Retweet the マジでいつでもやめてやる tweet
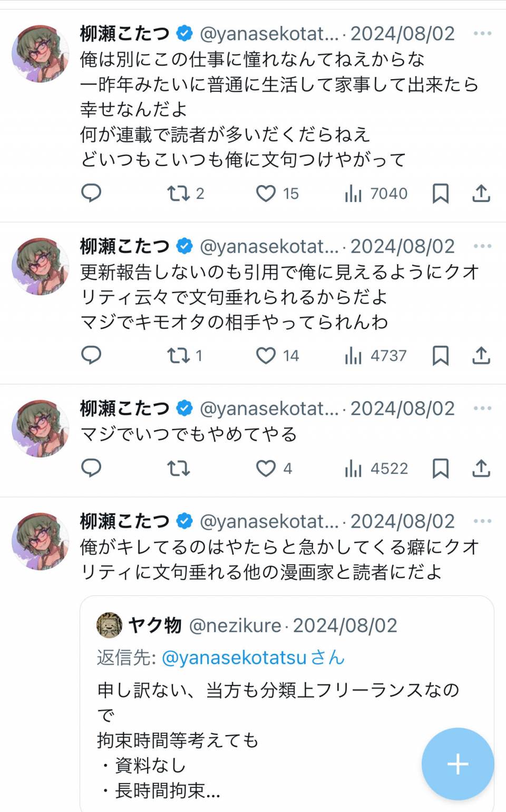 pyautogui.click(x=179, y=468)
